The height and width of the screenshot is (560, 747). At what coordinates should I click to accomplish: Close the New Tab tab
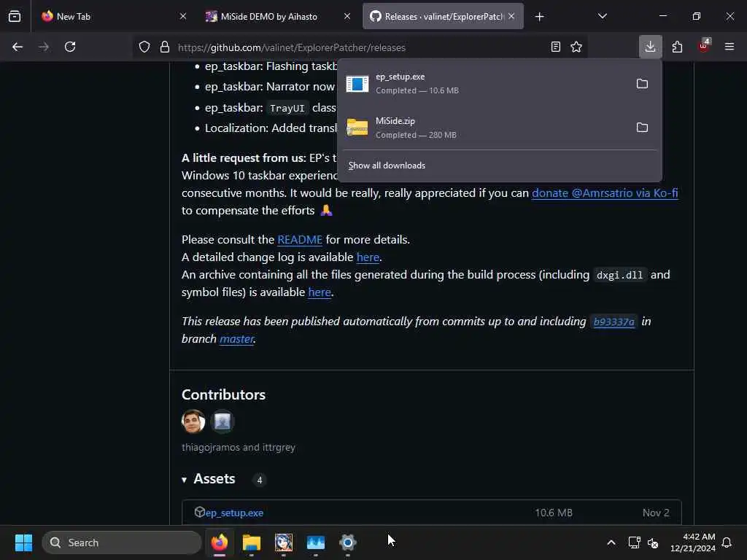pos(183,16)
